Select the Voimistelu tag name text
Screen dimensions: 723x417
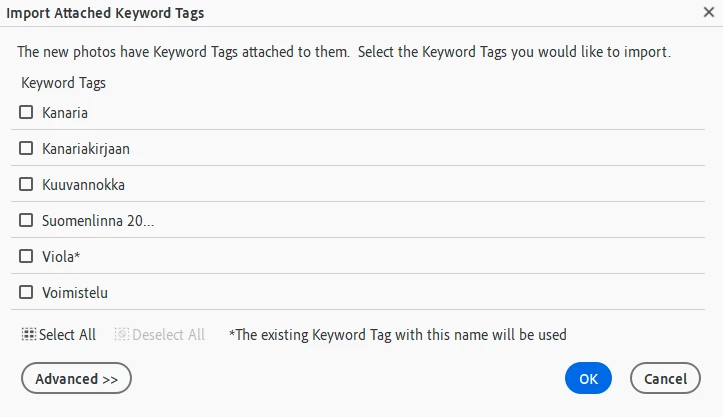75,293
